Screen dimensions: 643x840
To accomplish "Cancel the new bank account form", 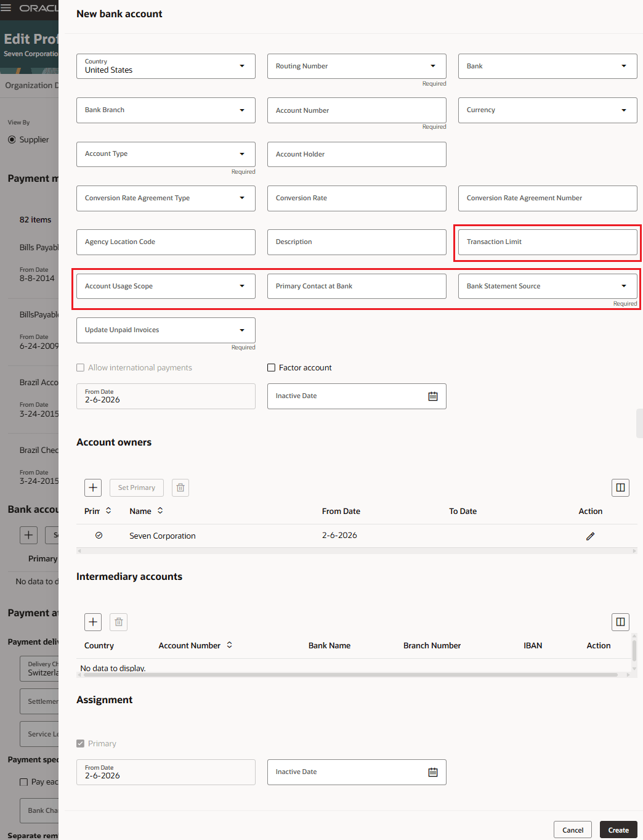I will [x=572, y=830].
